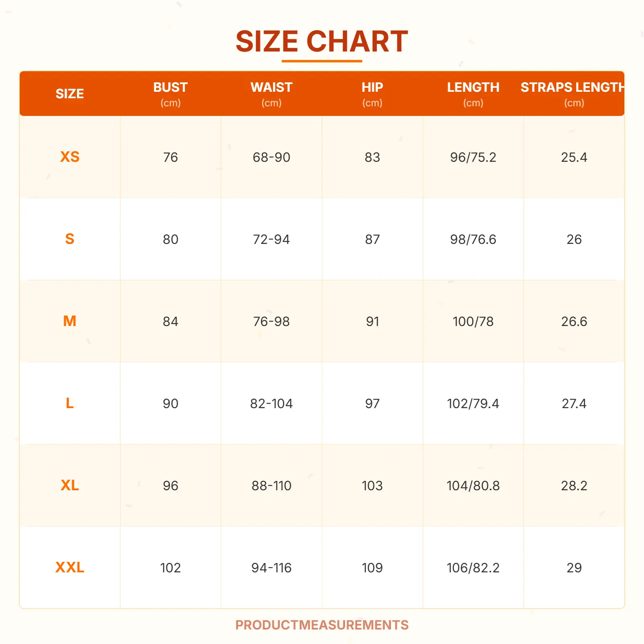This screenshot has height=644, width=644.
Task: Select the HIP (cm) column header
Action: click(x=372, y=94)
